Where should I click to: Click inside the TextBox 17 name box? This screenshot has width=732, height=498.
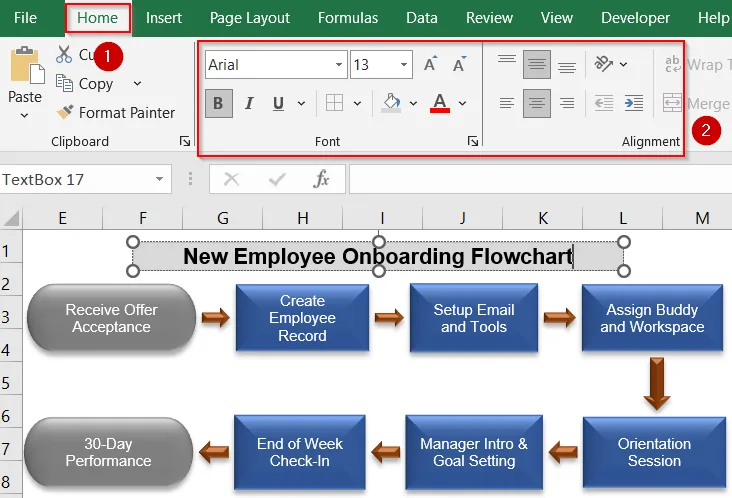coord(76,179)
